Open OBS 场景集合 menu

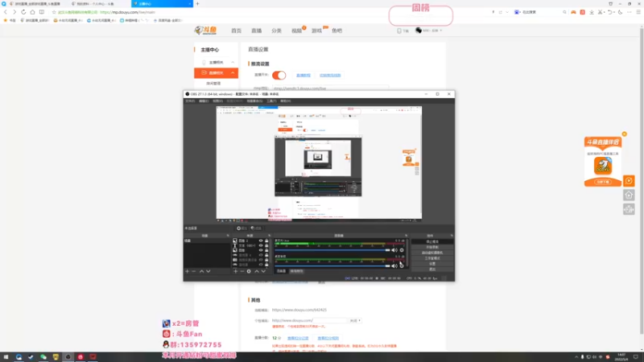[254, 101]
